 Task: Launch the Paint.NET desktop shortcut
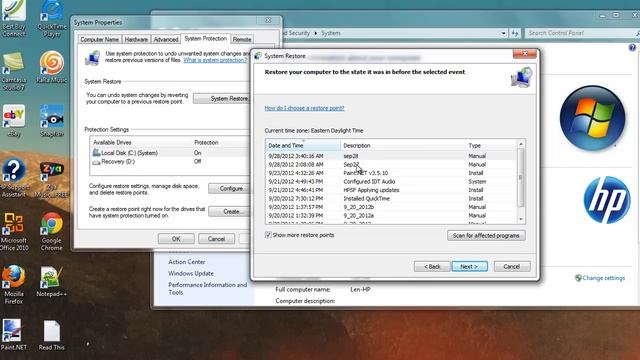13,335
